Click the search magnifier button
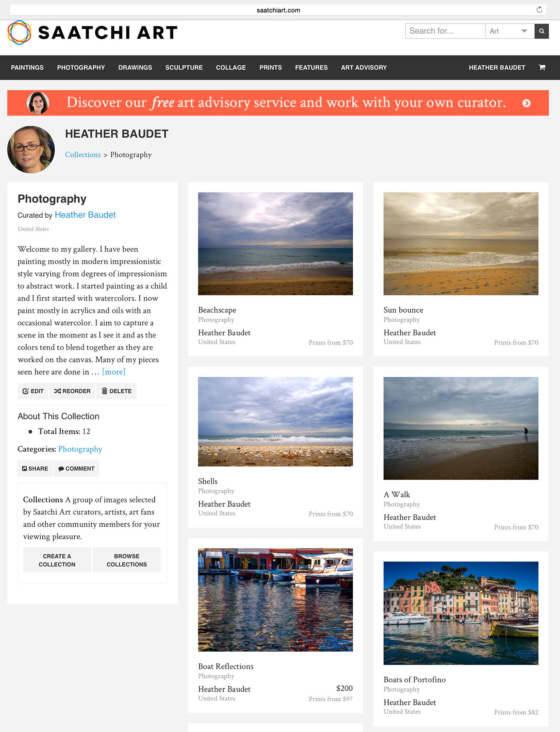 click(541, 31)
